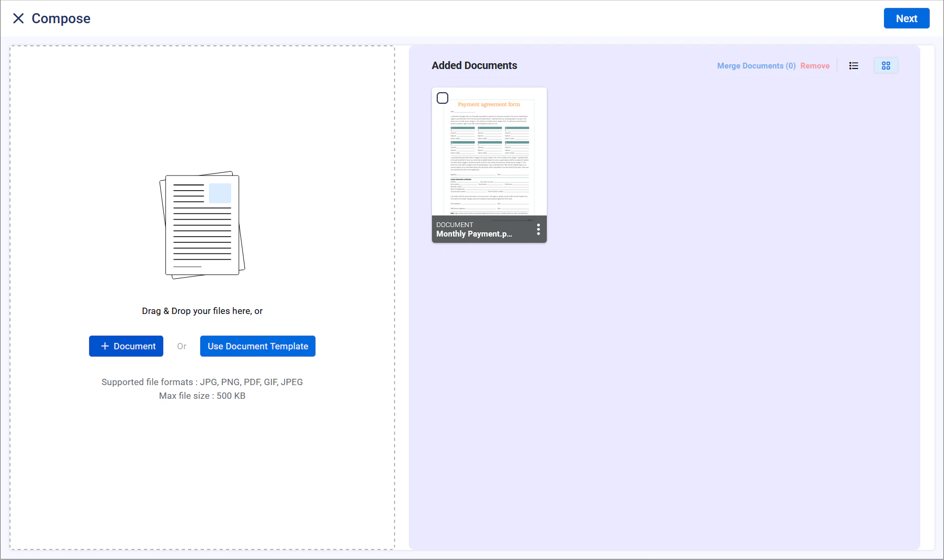Click the plus icon inside the Document button
This screenshot has height=560, width=944.
click(x=105, y=346)
